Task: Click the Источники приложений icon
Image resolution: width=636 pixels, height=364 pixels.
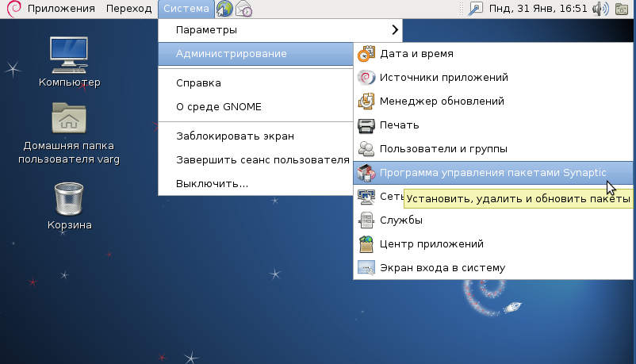Action: click(366, 77)
